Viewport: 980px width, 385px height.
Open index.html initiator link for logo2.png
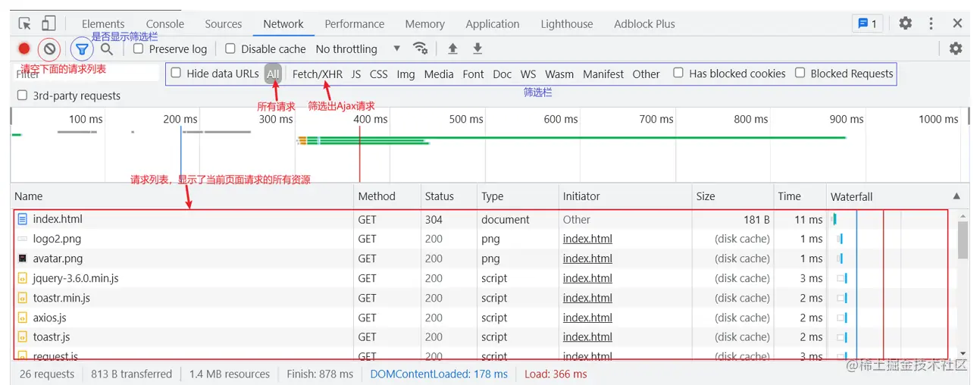tap(587, 239)
